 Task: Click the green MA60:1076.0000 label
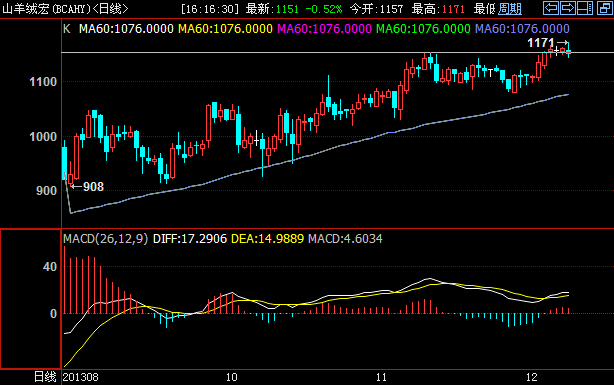(x=423, y=29)
